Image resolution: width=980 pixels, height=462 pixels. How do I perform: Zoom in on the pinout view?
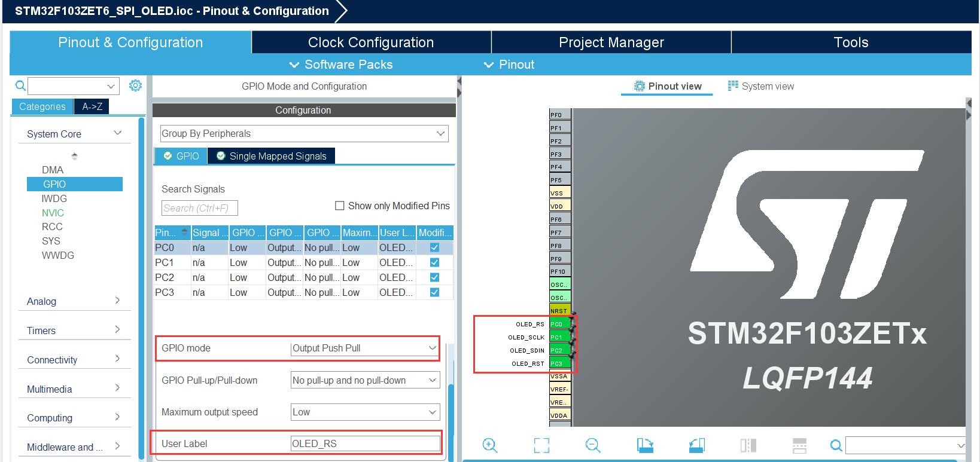pyautogui.click(x=490, y=445)
